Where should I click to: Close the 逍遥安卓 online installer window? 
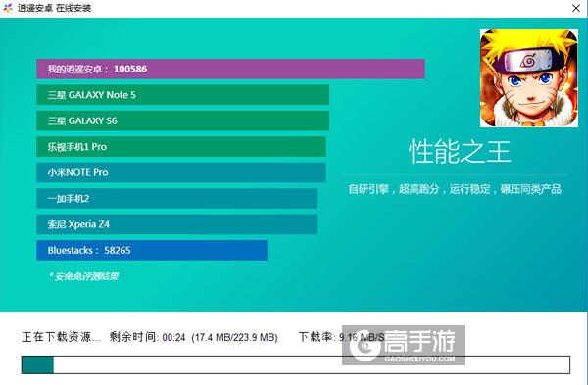[x=576, y=8]
